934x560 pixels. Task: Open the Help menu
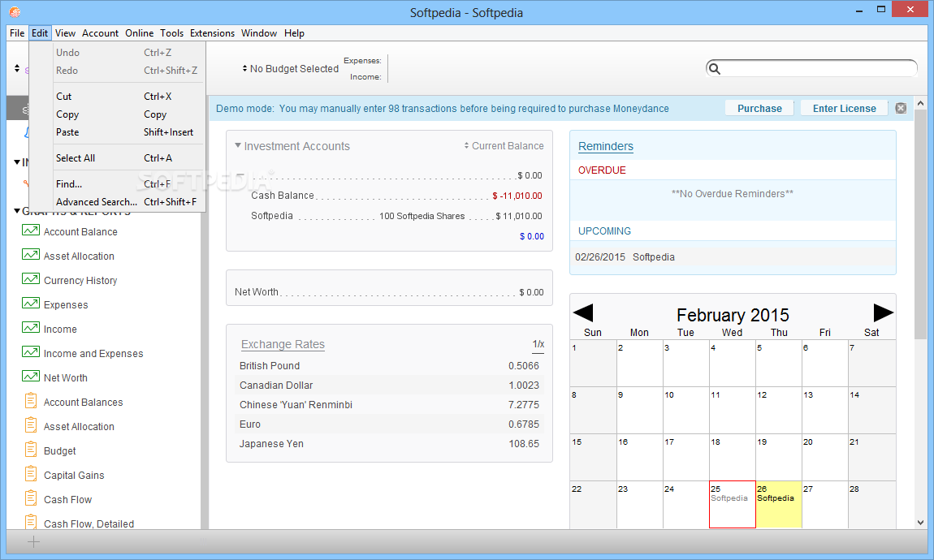pyautogui.click(x=294, y=33)
